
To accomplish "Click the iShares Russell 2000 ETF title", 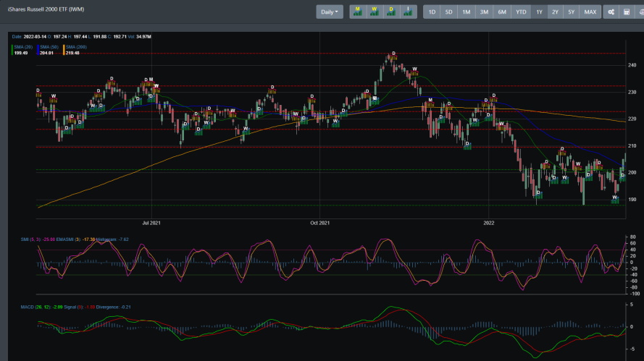I will 46,9.
